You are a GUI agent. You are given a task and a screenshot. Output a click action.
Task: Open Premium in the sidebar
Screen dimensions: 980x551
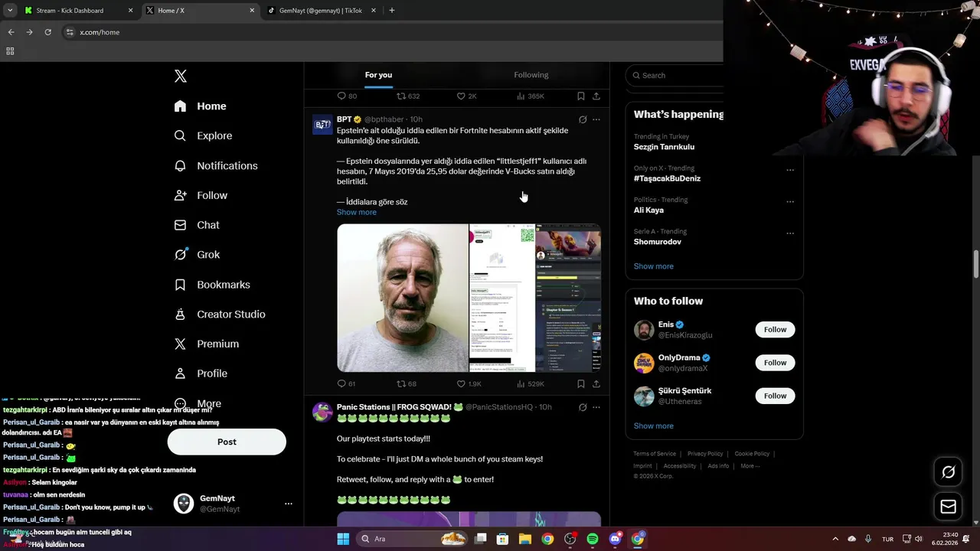pyautogui.click(x=207, y=344)
